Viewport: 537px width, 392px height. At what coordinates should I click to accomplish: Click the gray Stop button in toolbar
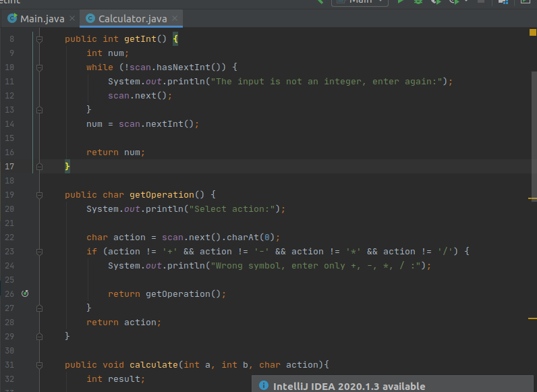click(481, 1)
